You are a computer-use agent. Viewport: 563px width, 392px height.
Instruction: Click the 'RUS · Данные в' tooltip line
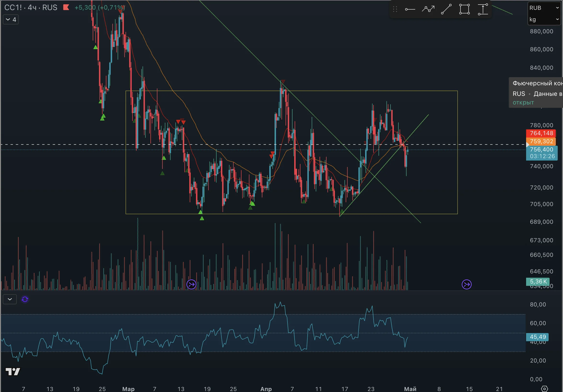coord(538,94)
